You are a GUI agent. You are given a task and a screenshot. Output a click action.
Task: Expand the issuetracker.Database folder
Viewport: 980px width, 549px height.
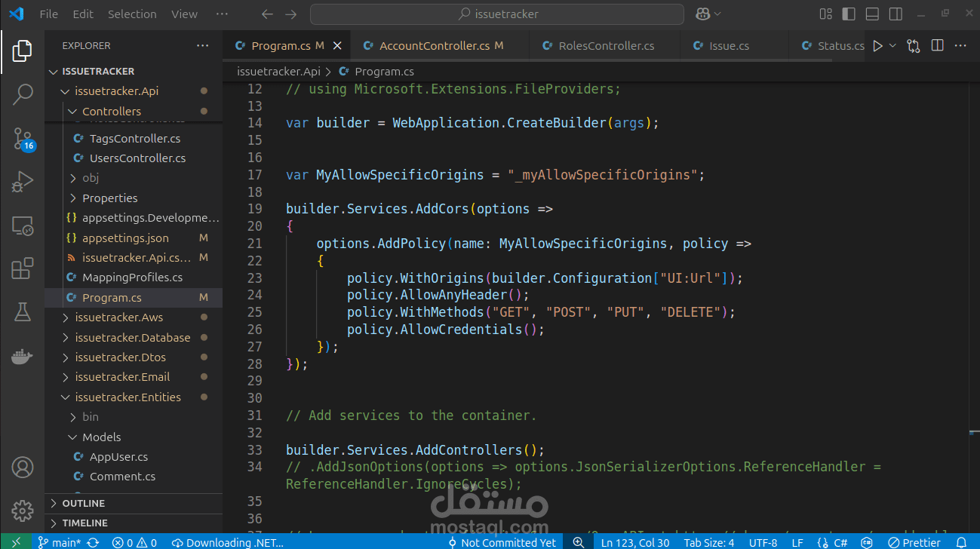click(x=134, y=338)
